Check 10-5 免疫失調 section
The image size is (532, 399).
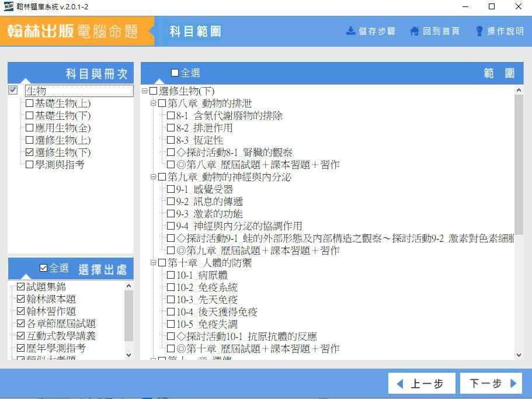(x=171, y=324)
